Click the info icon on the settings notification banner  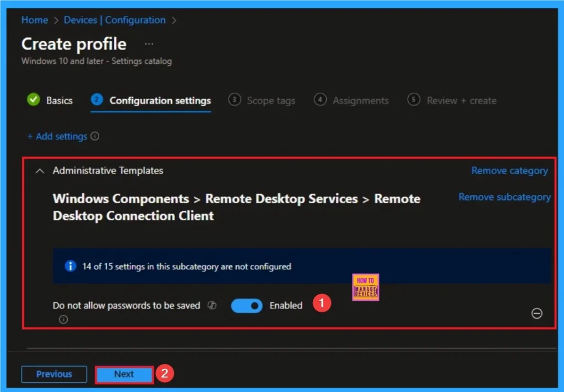70,266
